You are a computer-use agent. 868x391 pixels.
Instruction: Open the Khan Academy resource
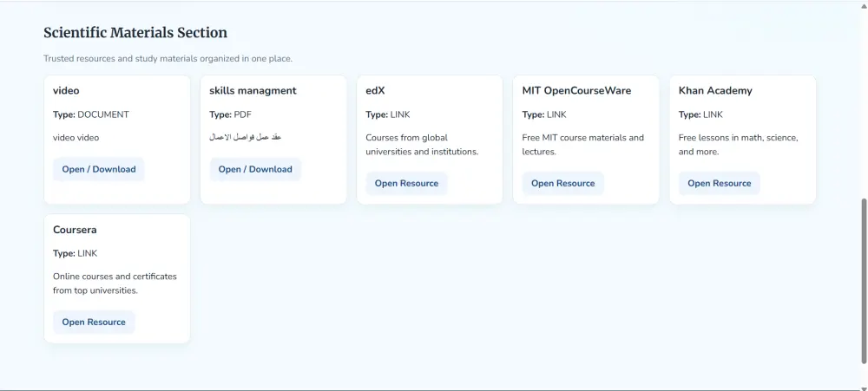coord(719,183)
